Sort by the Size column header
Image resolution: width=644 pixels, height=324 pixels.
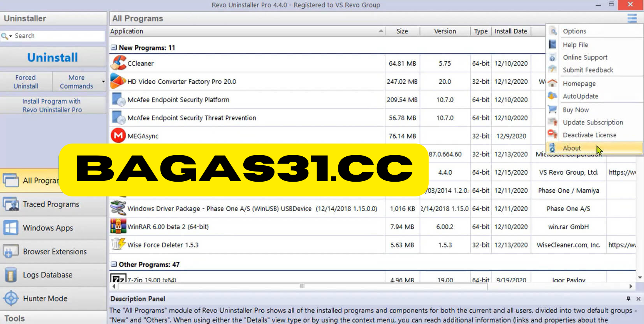pyautogui.click(x=402, y=31)
